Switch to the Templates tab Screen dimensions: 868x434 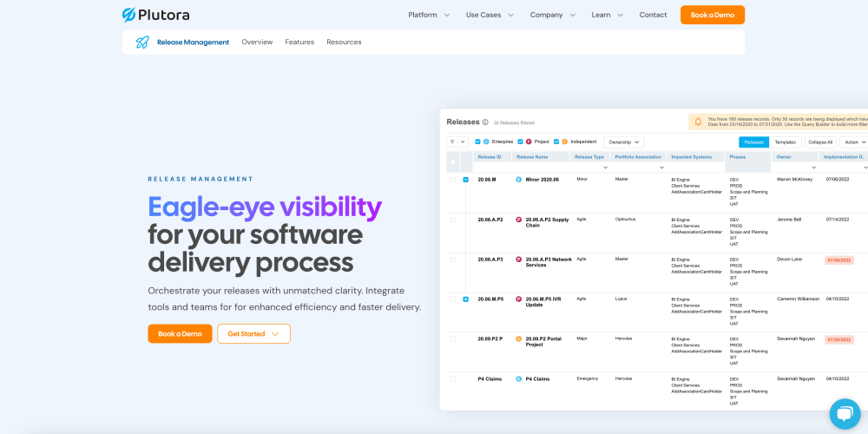click(x=785, y=141)
